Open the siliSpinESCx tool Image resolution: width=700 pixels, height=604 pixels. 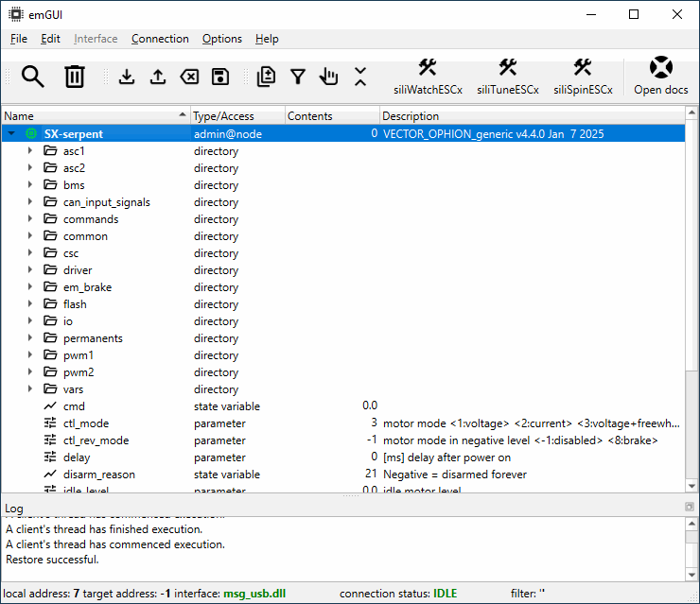[583, 78]
